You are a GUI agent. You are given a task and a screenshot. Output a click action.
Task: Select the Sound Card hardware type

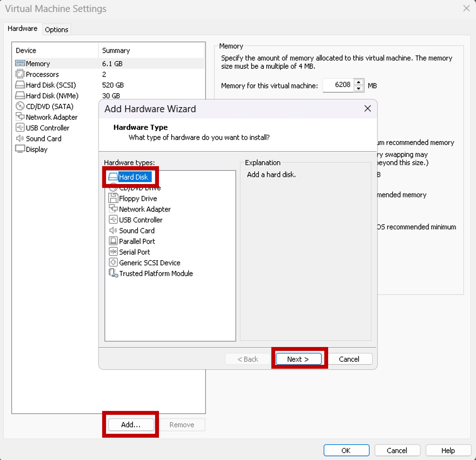137,230
